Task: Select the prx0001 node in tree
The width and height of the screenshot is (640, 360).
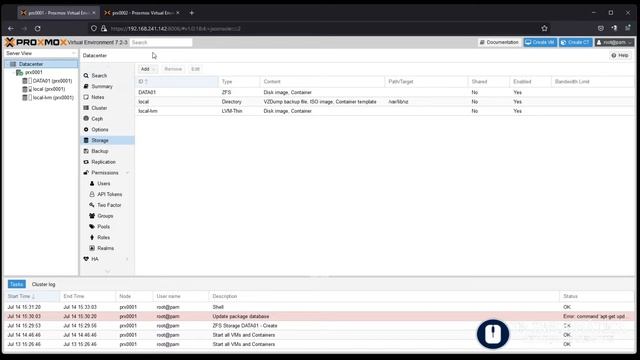Action: click(33, 72)
